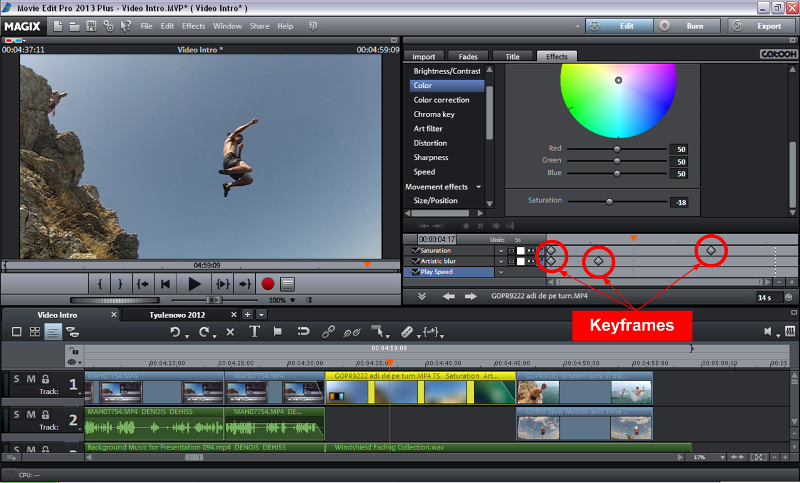Save the project with the floppy disk icon

tap(91, 26)
